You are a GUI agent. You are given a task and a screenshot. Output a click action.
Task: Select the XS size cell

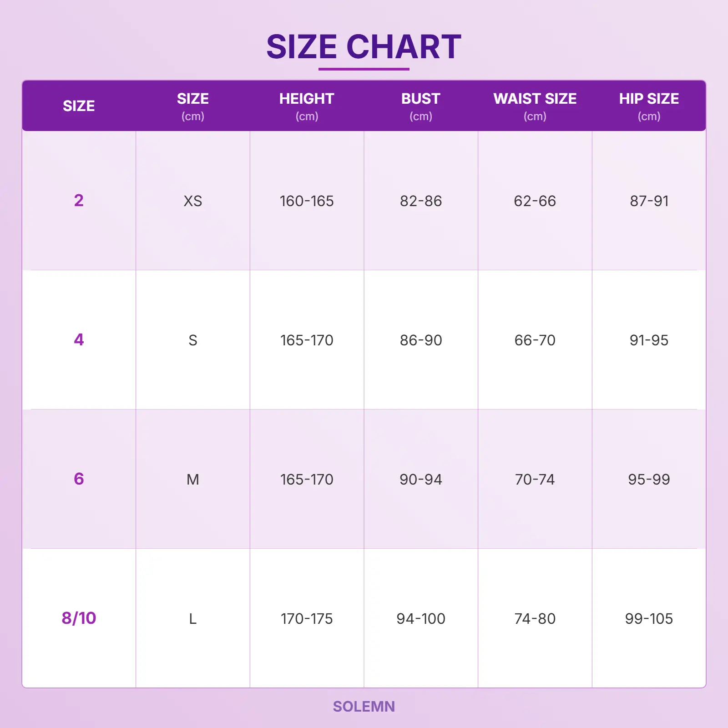(x=193, y=201)
